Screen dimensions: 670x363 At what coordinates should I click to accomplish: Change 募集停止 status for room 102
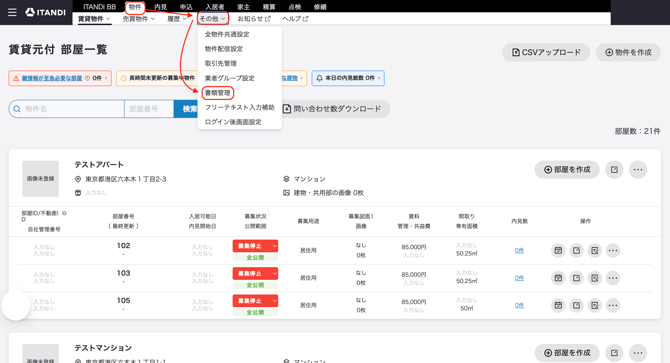tap(255, 246)
